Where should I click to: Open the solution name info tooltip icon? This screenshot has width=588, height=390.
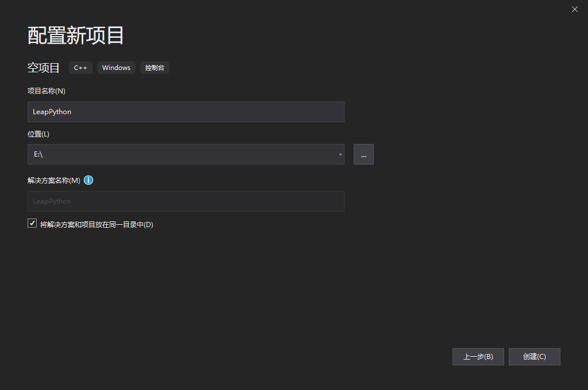[88, 180]
